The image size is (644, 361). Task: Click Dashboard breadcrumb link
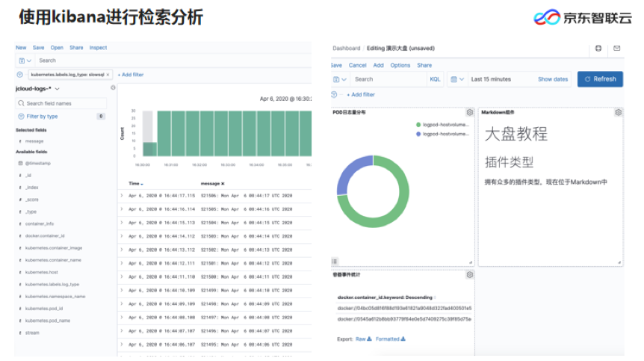[x=346, y=48]
